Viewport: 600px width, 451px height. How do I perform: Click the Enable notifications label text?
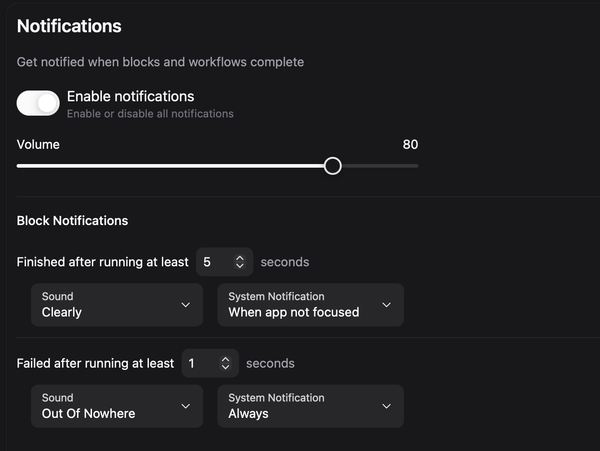pyautogui.click(x=130, y=96)
